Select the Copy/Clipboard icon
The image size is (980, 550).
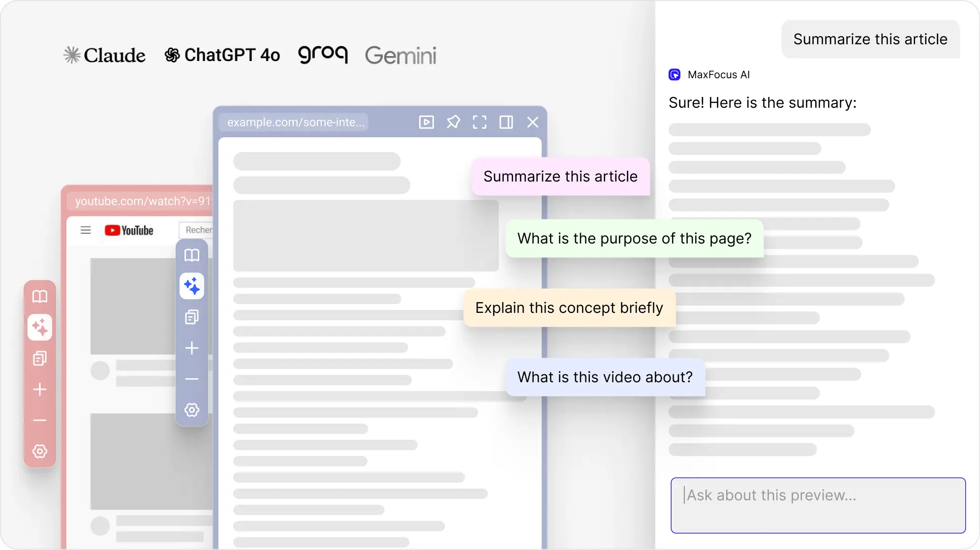(192, 318)
